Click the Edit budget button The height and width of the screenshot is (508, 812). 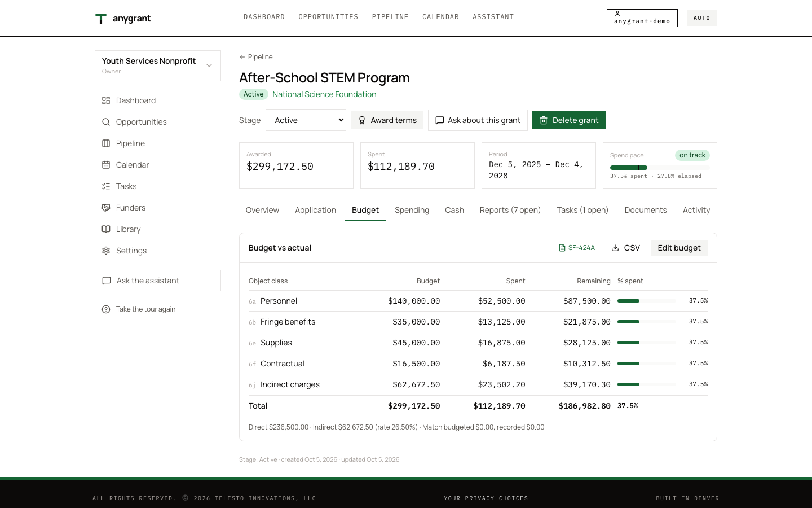(x=679, y=248)
